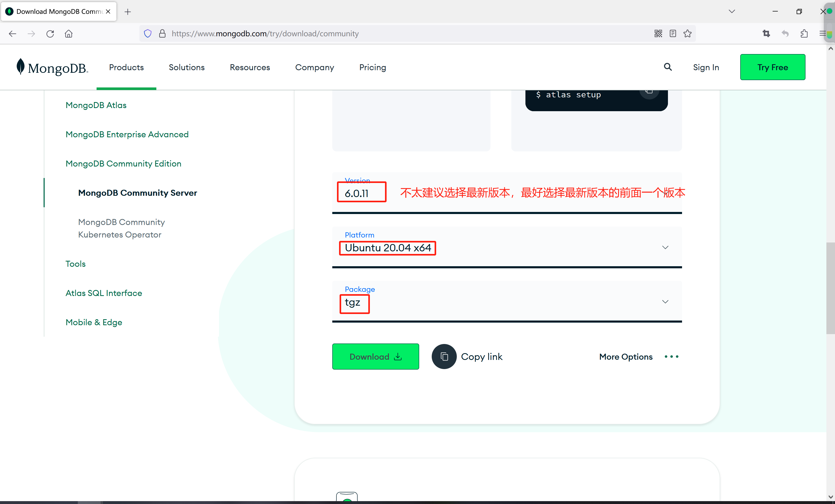835x504 pixels.
Task: Click the page vertical scrollbar thumb
Action: 830,288
